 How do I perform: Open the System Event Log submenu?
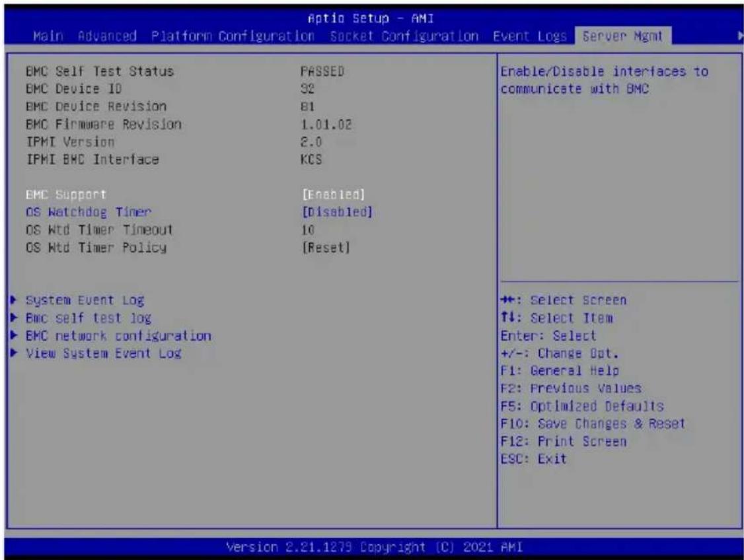[x=85, y=300]
